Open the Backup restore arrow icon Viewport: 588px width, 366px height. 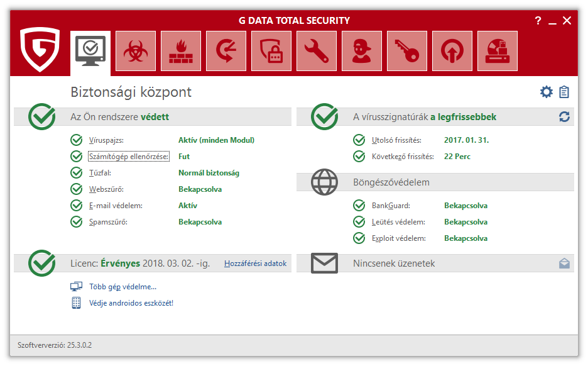pos(226,51)
